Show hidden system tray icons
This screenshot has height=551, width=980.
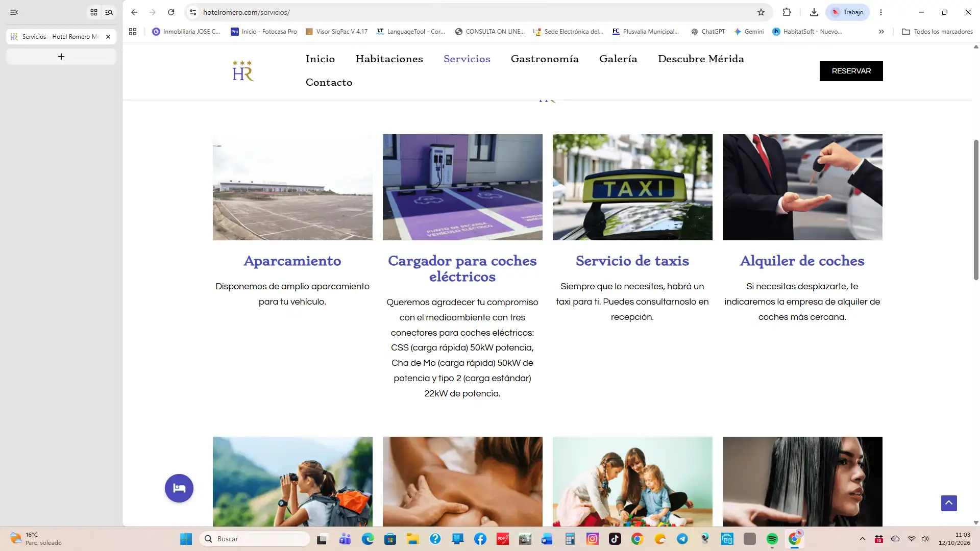tap(862, 539)
